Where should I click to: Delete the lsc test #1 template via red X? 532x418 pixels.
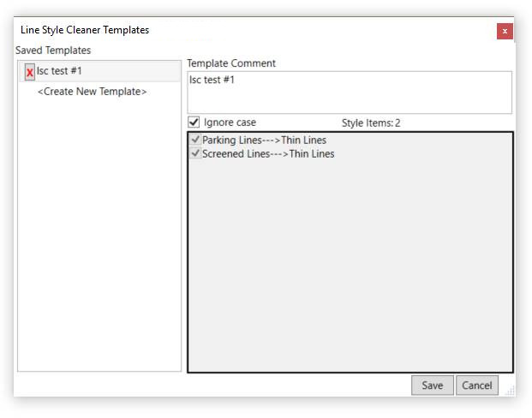pyautogui.click(x=30, y=72)
